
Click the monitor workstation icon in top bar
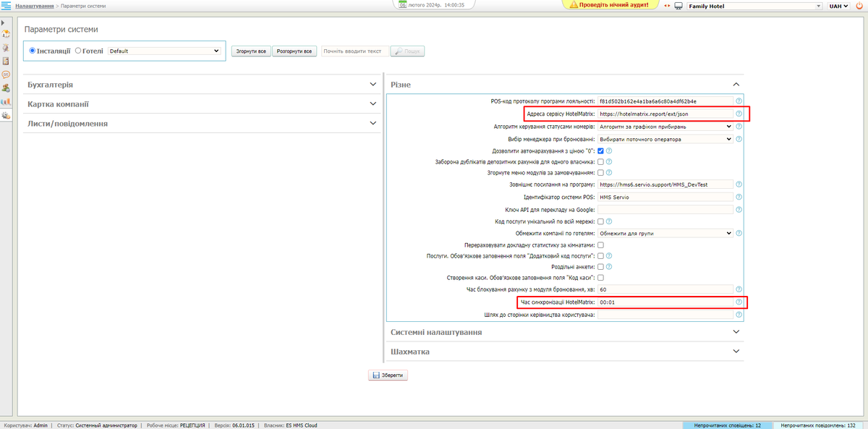678,6
